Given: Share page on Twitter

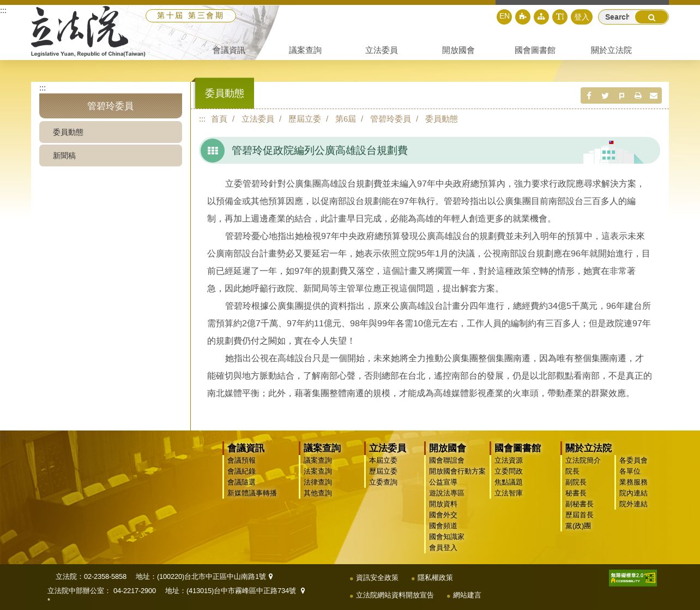Looking at the screenshot, I should pos(605,95).
